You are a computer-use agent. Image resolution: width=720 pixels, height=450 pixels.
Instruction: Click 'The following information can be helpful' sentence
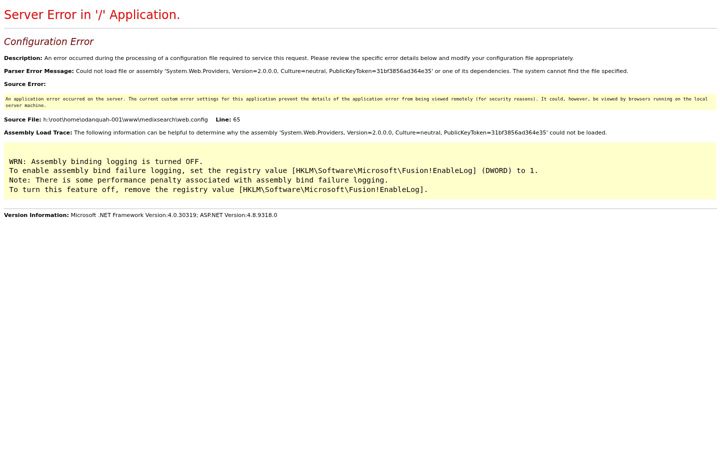pyautogui.click(x=340, y=133)
